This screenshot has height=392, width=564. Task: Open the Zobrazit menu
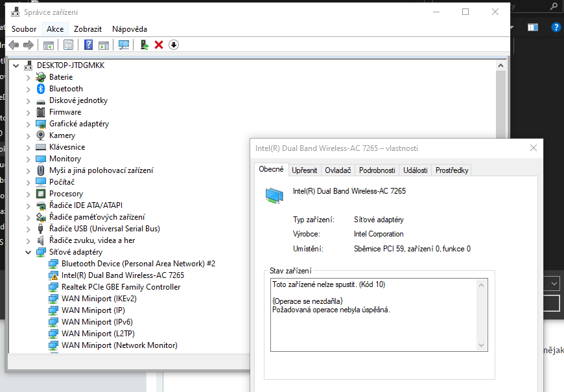click(x=88, y=29)
